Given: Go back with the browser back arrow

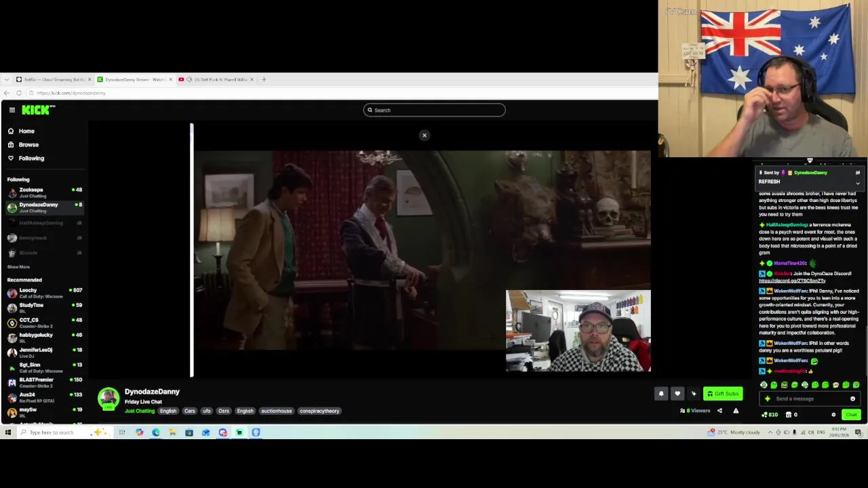Looking at the screenshot, I should pyautogui.click(x=7, y=93).
